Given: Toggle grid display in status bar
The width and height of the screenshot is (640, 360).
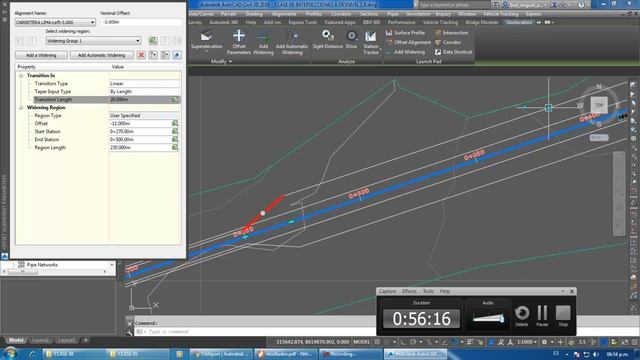Looking at the screenshot, I should [377, 342].
